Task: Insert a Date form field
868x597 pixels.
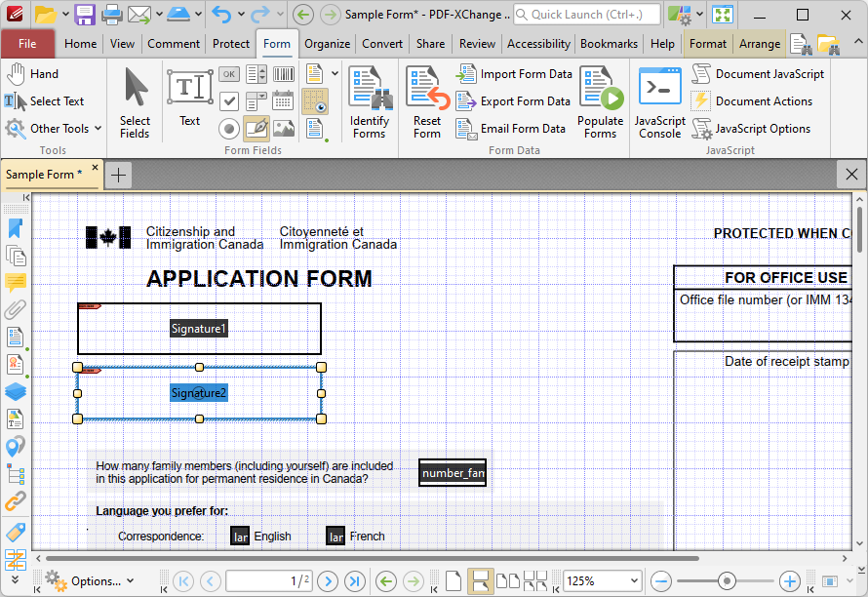Action: click(284, 100)
